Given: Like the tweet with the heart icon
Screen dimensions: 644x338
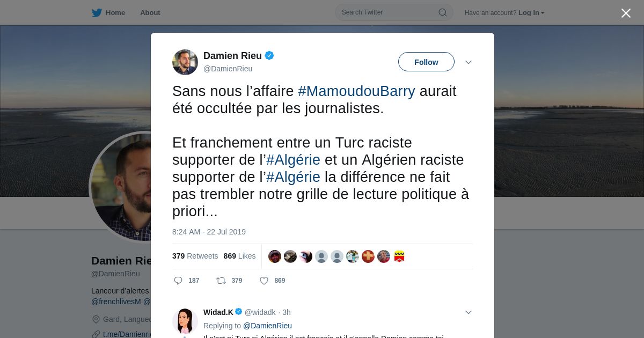Looking at the screenshot, I should (x=264, y=281).
